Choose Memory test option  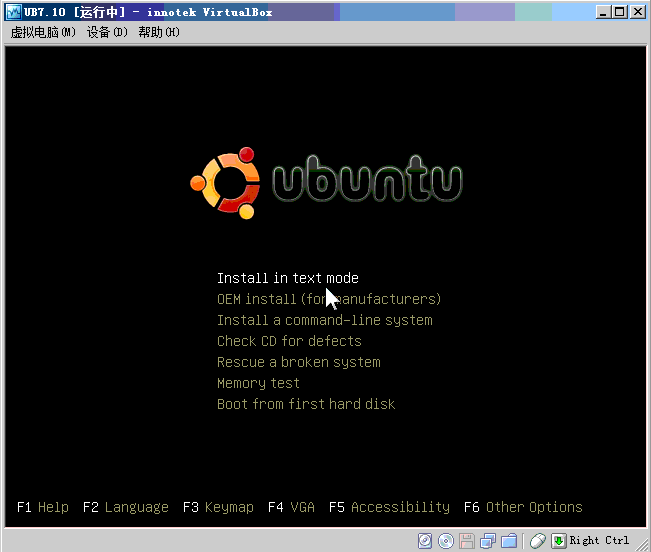[258, 383]
